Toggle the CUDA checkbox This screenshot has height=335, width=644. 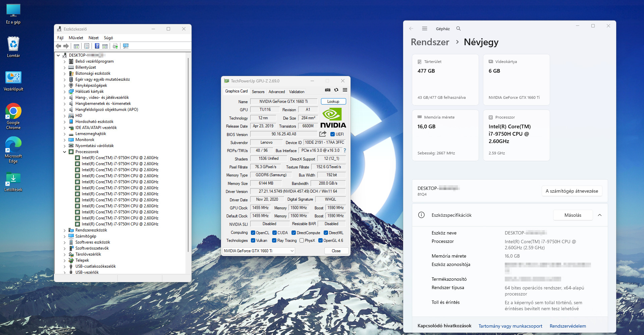[x=275, y=233]
